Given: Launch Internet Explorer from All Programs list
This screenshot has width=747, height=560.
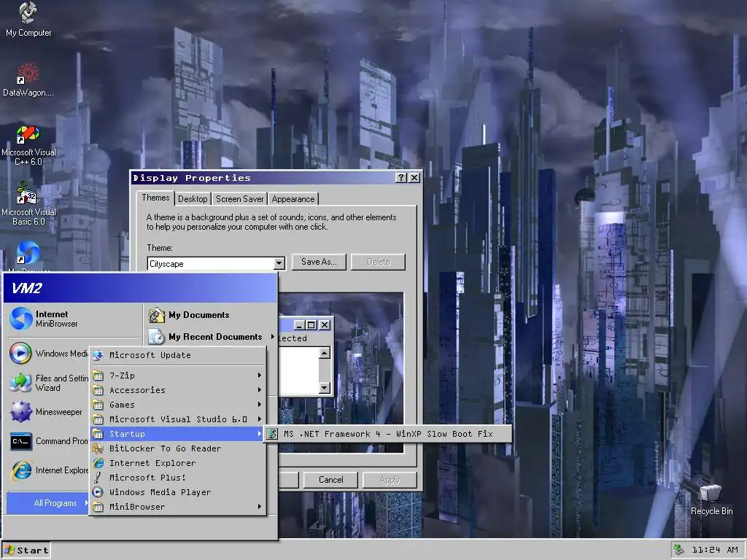Looking at the screenshot, I should (178, 463).
